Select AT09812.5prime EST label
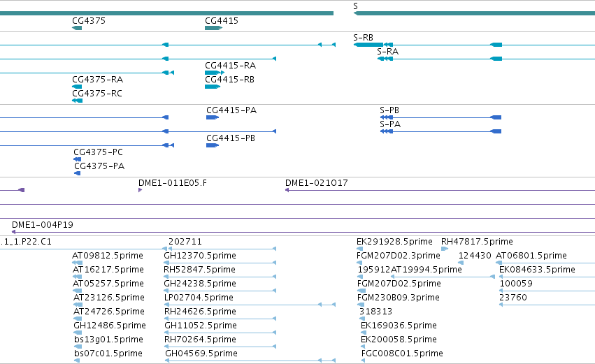Viewport: 595px width, 364px height. coord(108,256)
